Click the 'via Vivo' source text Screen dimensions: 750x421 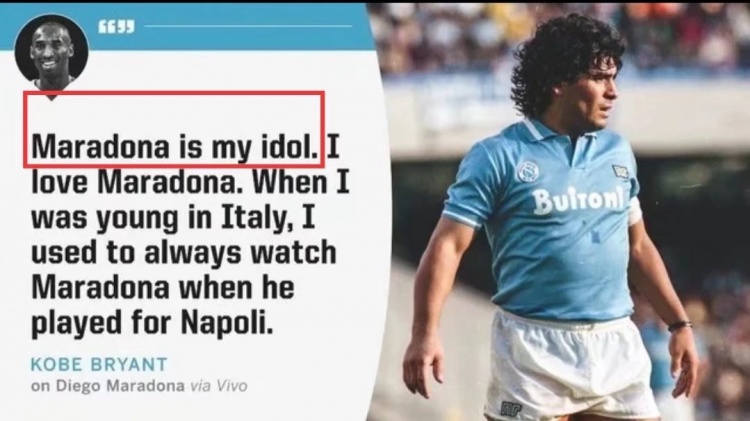[219, 386]
